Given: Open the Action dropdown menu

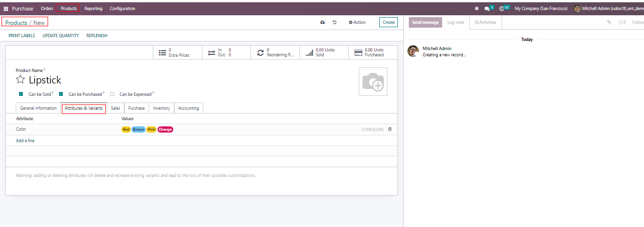Looking at the screenshot, I should (357, 22).
